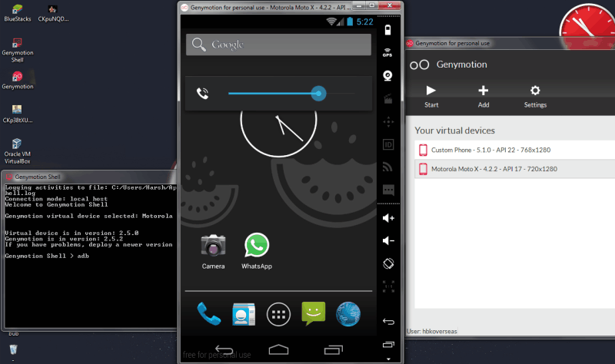Open the battery widget in the emulator sidebar

click(x=388, y=30)
